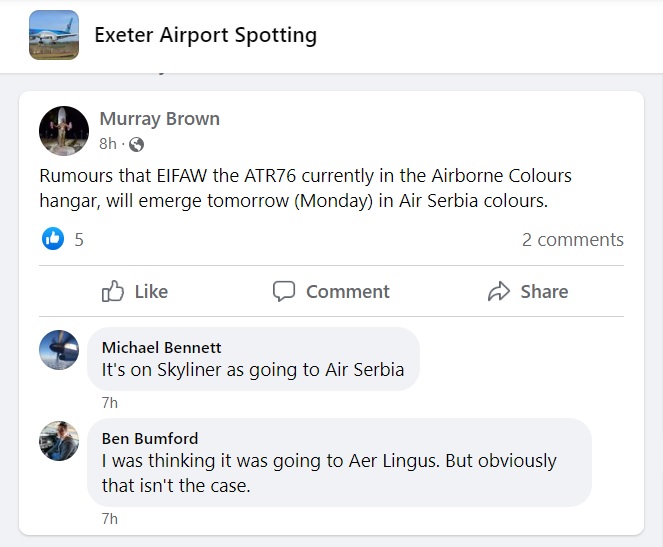This screenshot has width=663, height=547.
Task: Open Michael Bennett's avatar picture
Action: click(x=59, y=350)
